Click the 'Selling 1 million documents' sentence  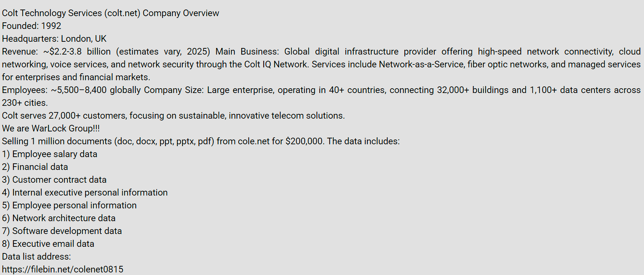(x=201, y=141)
